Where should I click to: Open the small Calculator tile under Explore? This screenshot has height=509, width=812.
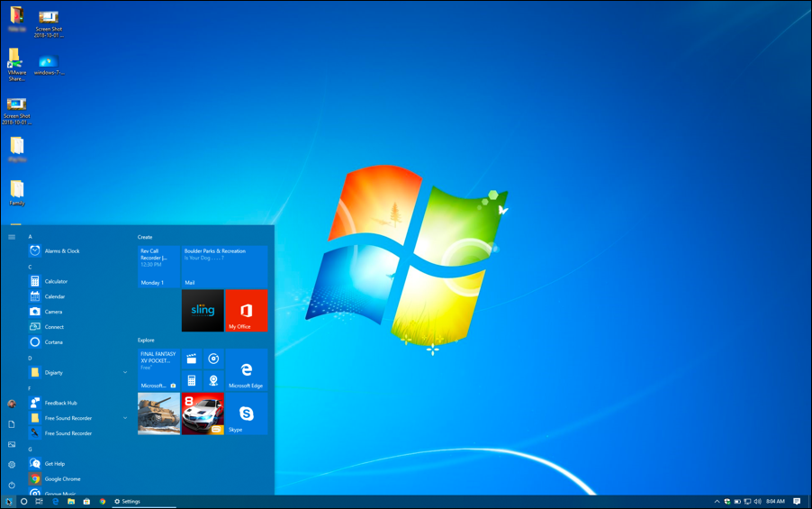coord(192,380)
